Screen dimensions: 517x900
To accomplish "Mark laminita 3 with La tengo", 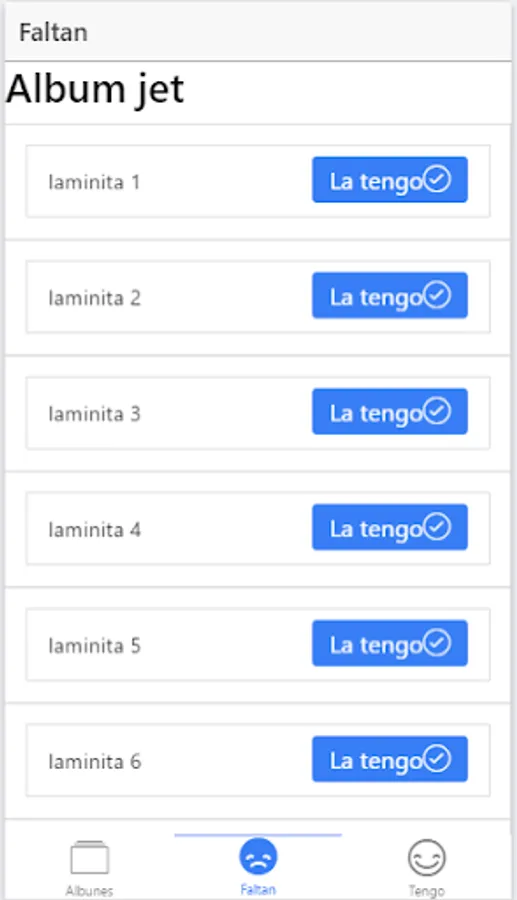I will (390, 412).
